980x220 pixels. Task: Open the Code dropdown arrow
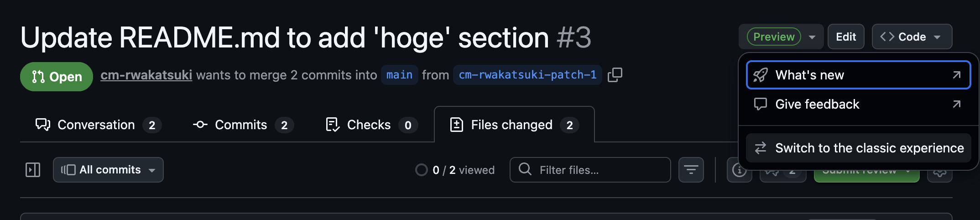938,37
